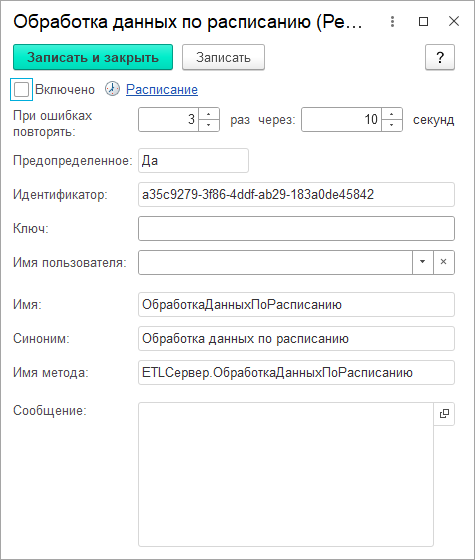Maximize the job settings window

pyautogui.click(x=423, y=22)
